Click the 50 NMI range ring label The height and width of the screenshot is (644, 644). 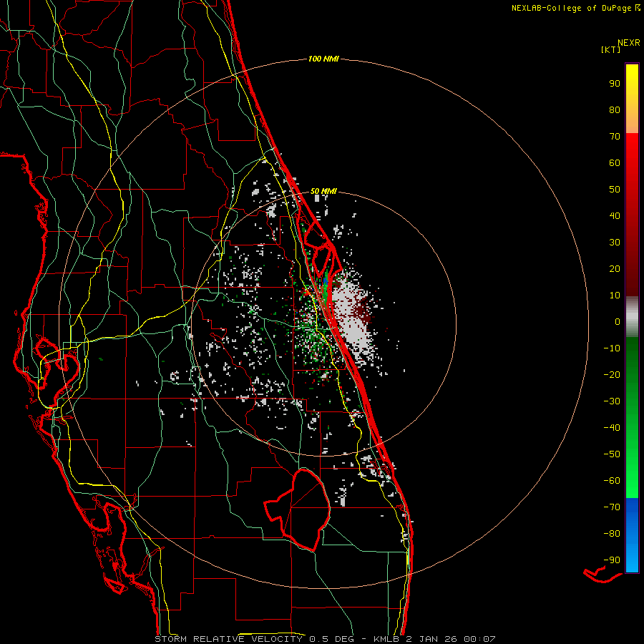[x=323, y=191]
